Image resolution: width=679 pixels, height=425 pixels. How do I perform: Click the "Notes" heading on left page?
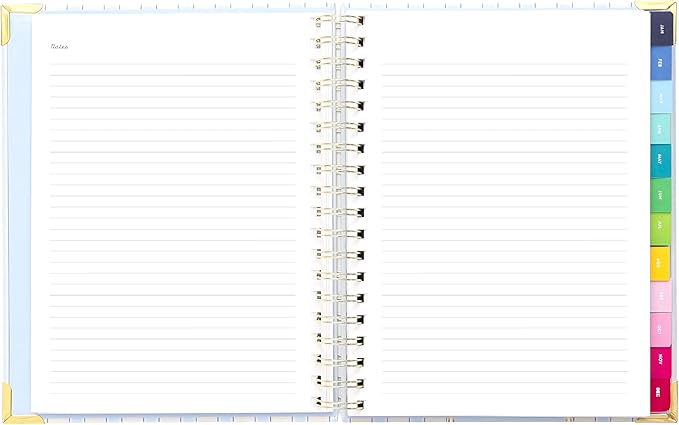pos(59,46)
